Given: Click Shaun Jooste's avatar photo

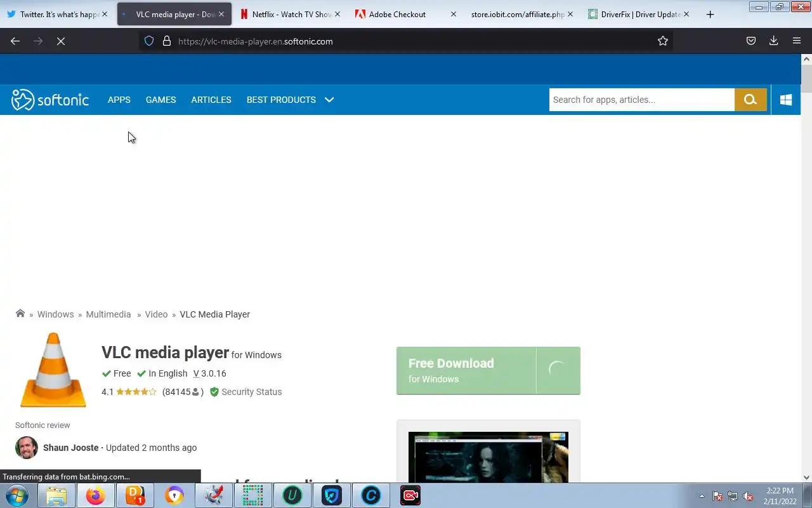Looking at the screenshot, I should click(x=27, y=448).
